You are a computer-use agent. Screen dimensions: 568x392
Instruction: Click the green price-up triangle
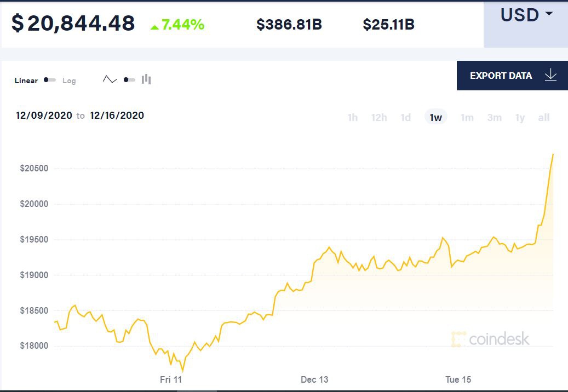tap(154, 26)
